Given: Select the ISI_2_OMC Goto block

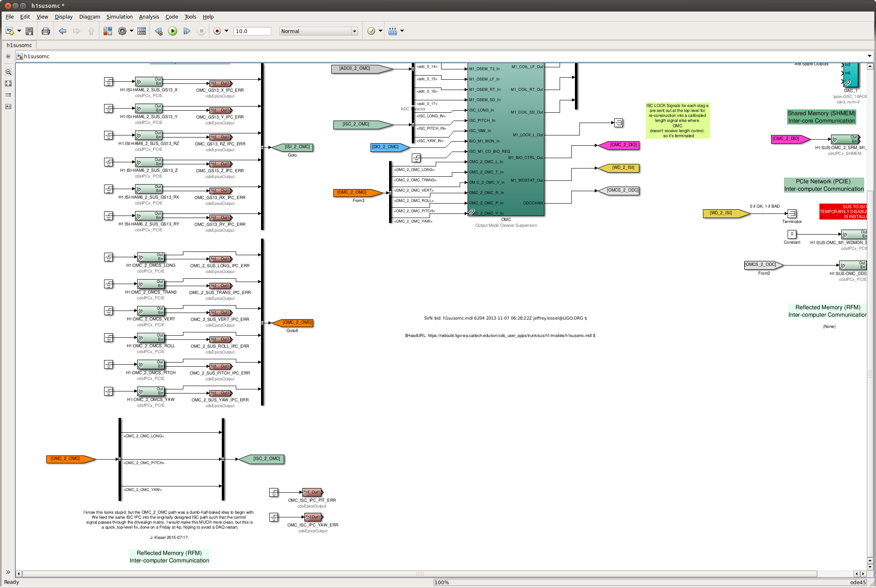Looking at the screenshot, I should 292,147.
